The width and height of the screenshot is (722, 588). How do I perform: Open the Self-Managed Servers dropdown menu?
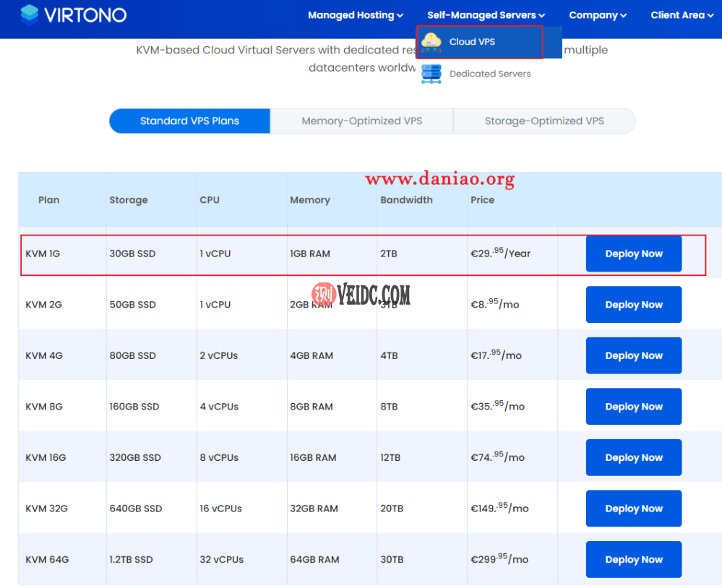[486, 15]
